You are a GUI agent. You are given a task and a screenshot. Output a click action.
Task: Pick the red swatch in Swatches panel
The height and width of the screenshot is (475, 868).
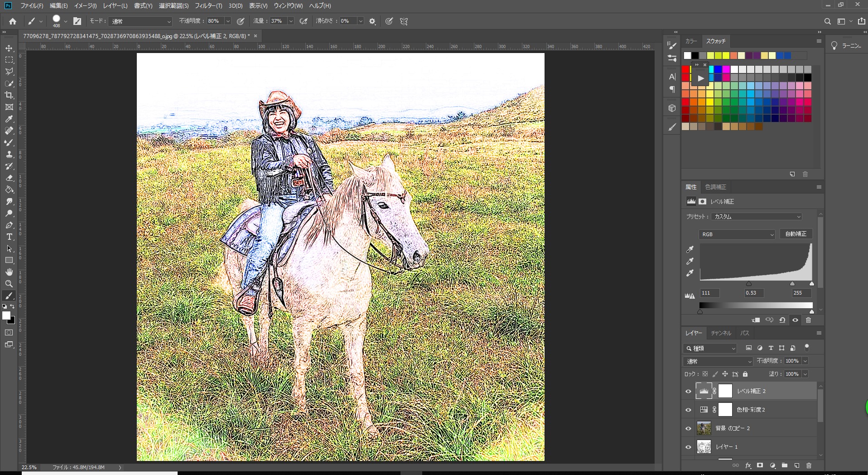click(685, 69)
